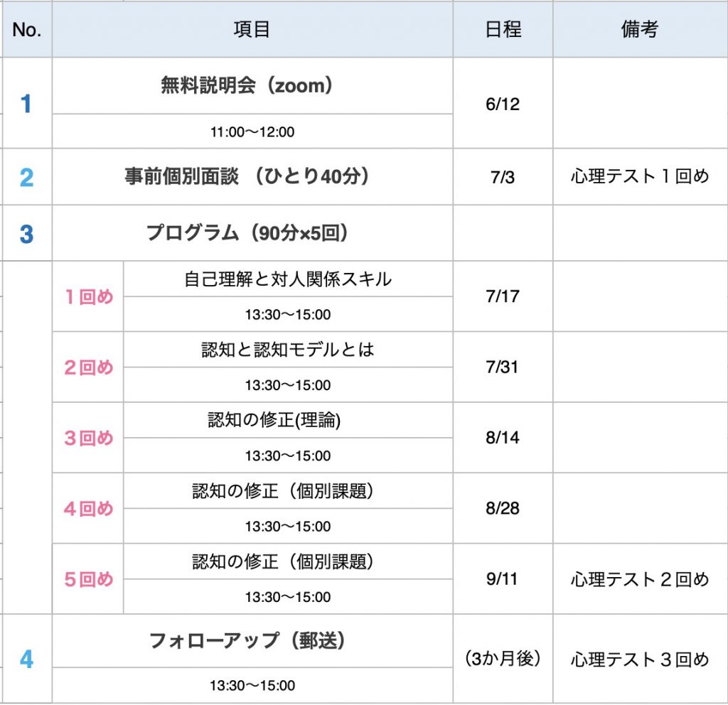Select the pink 1回め label
Screen dimensions: 728x705
pos(88,296)
